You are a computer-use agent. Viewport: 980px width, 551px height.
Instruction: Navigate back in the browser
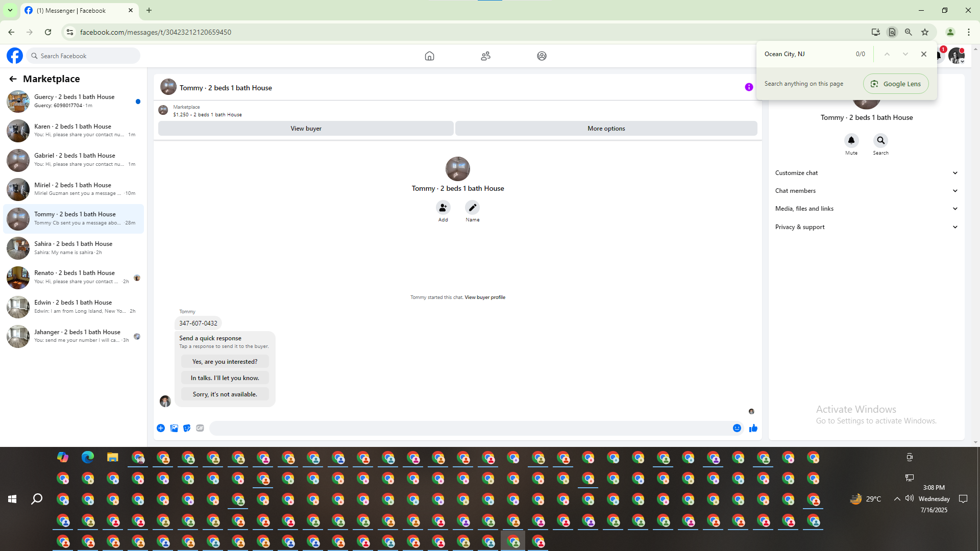pos(11,32)
